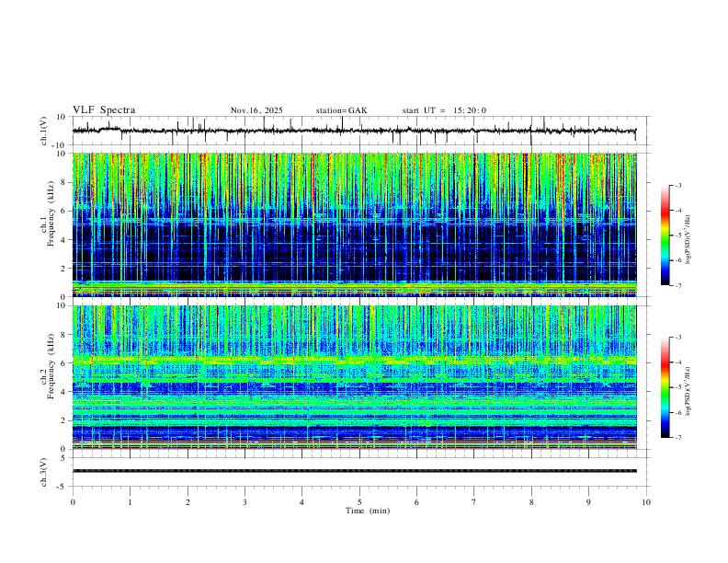Select the "start UT = 15:20:0" header text
This screenshot has height=563, width=728.
444,110
